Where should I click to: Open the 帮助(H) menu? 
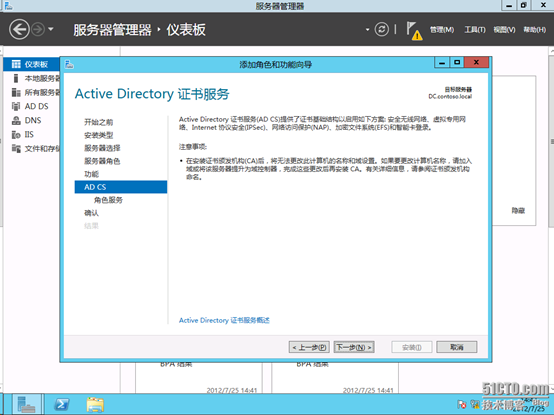pos(535,30)
